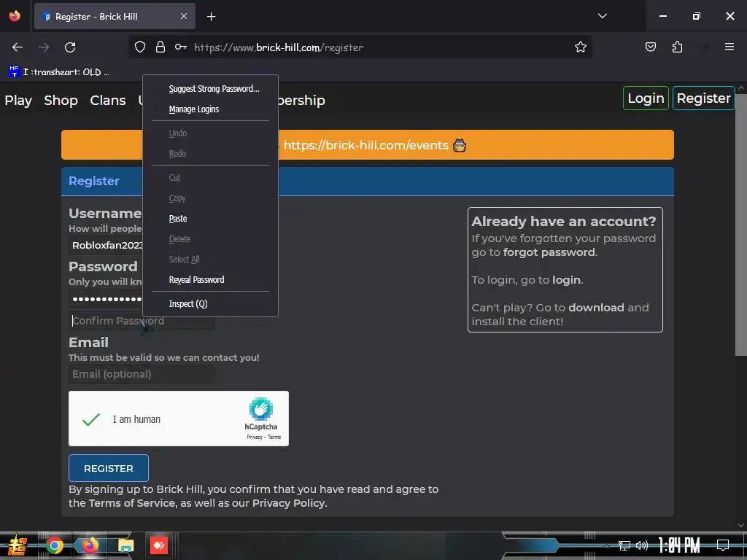Click the hCaptcha logo
This screenshot has width=747, height=560.
(x=260, y=410)
